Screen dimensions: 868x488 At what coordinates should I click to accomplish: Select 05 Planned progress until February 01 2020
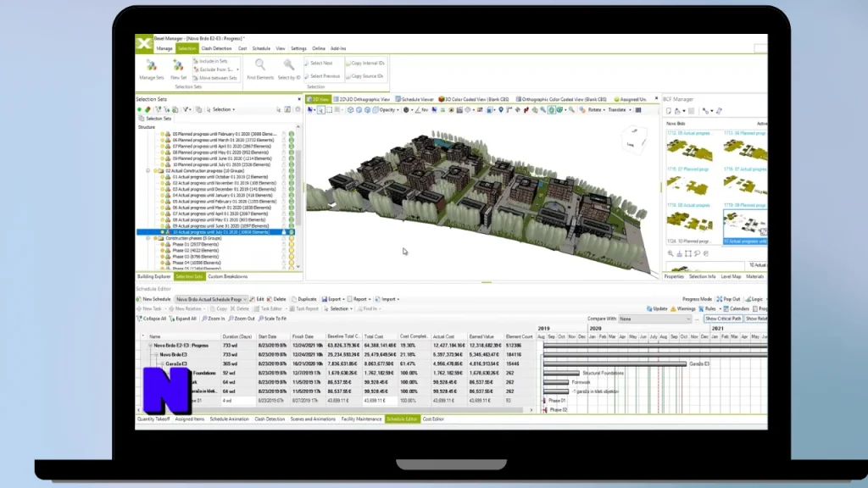224,134
